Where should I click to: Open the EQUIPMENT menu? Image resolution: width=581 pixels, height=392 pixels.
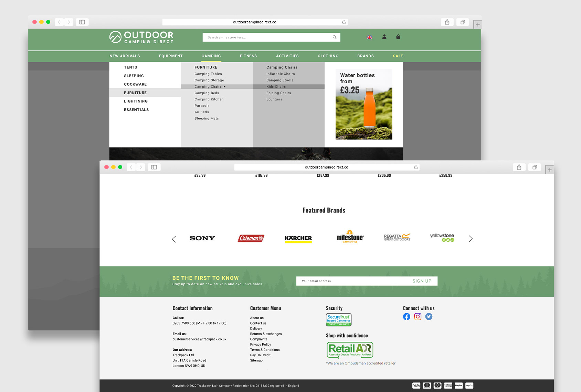171,56
